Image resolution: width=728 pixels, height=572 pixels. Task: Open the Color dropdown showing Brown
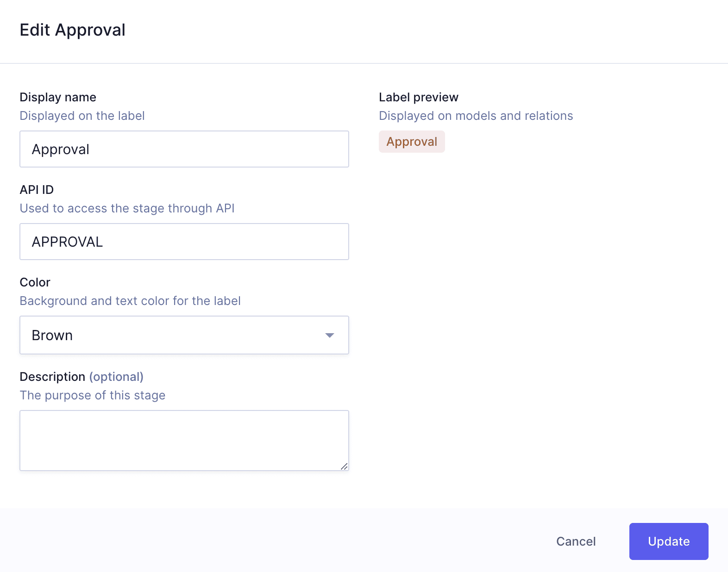point(184,335)
